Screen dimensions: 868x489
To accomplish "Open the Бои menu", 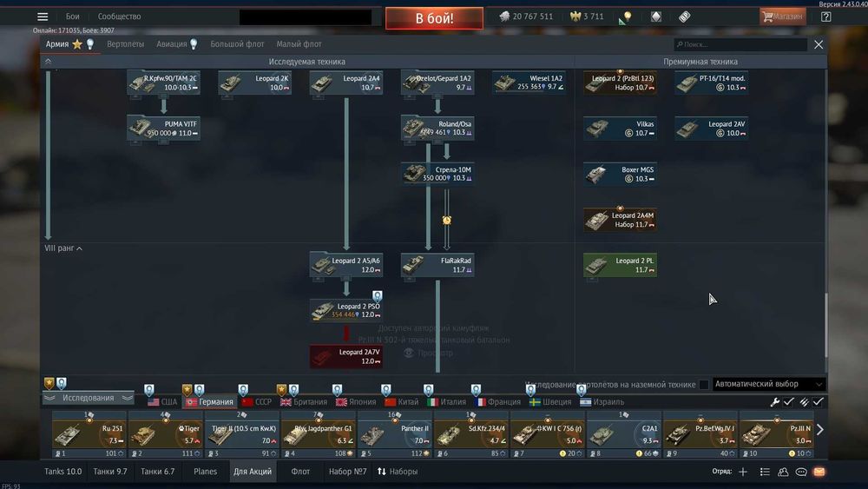I will point(73,17).
